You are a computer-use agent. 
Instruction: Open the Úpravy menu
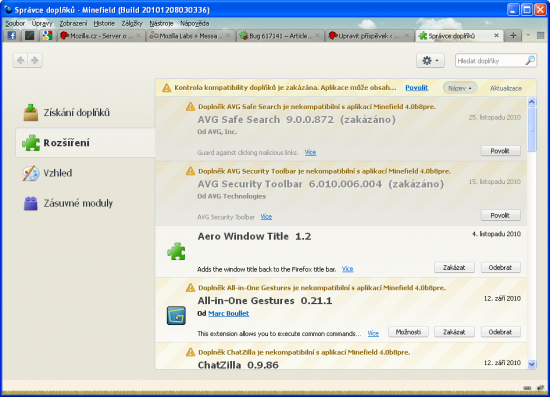[42, 23]
